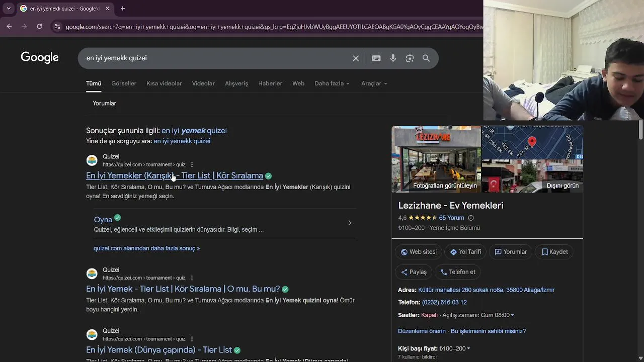The image size is (644, 362).
Task: Click the rating info icon
Action: (x=471, y=218)
